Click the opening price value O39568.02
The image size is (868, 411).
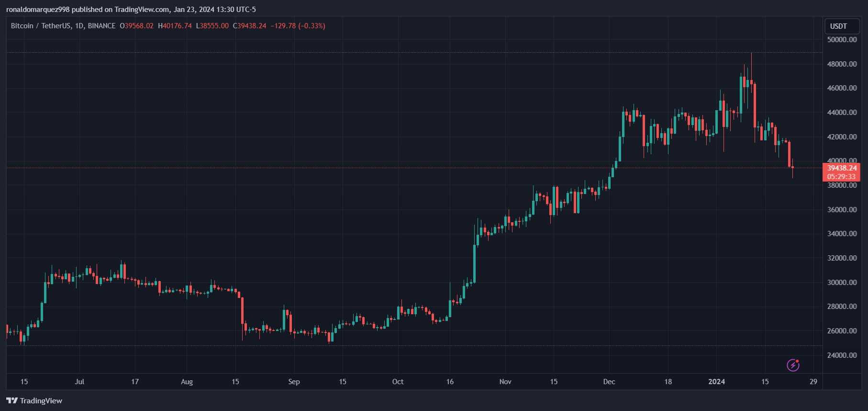pos(137,26)
